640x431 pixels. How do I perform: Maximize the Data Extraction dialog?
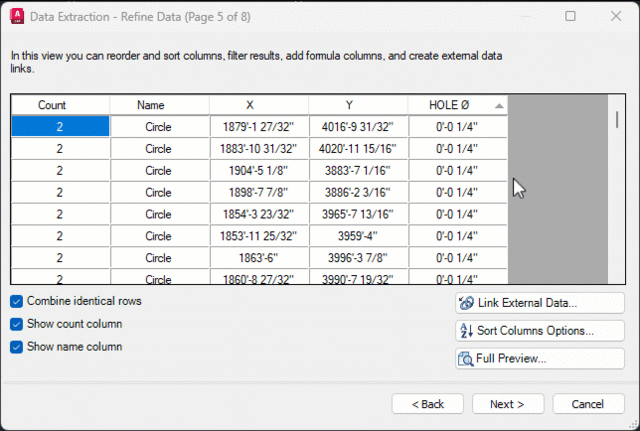(x=570, y=16)
